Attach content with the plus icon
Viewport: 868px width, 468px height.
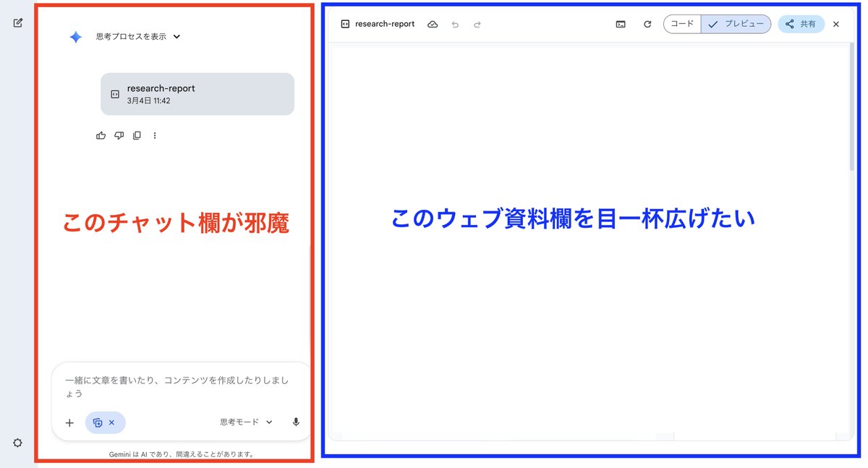coord(69,422)
